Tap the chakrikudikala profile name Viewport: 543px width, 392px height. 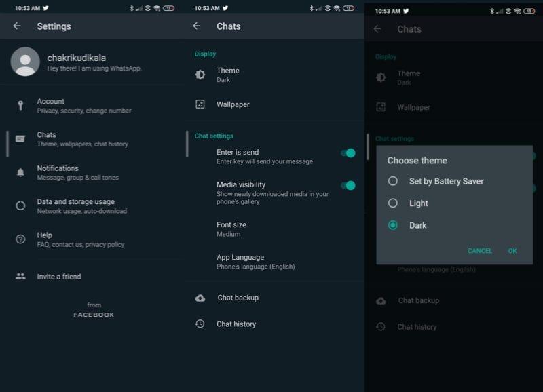pyautogui.click(x=77, y=58)
